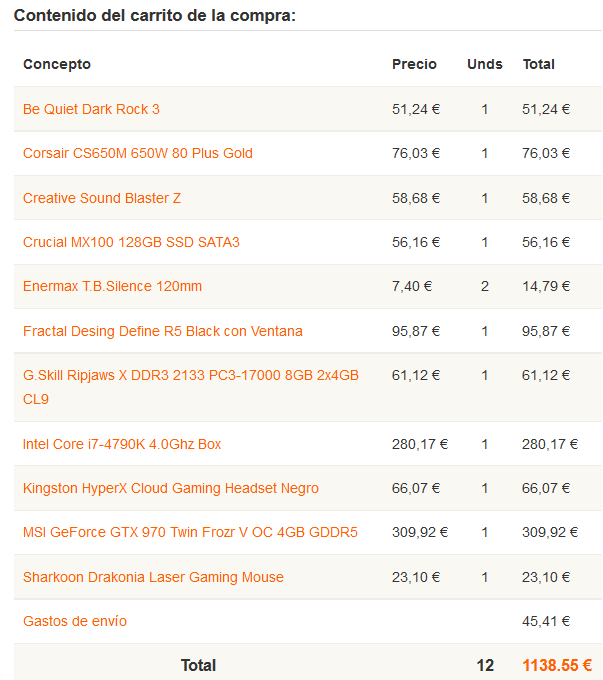Click Corsair CS650M 650W 80 Plus Gold

[137, 153]
